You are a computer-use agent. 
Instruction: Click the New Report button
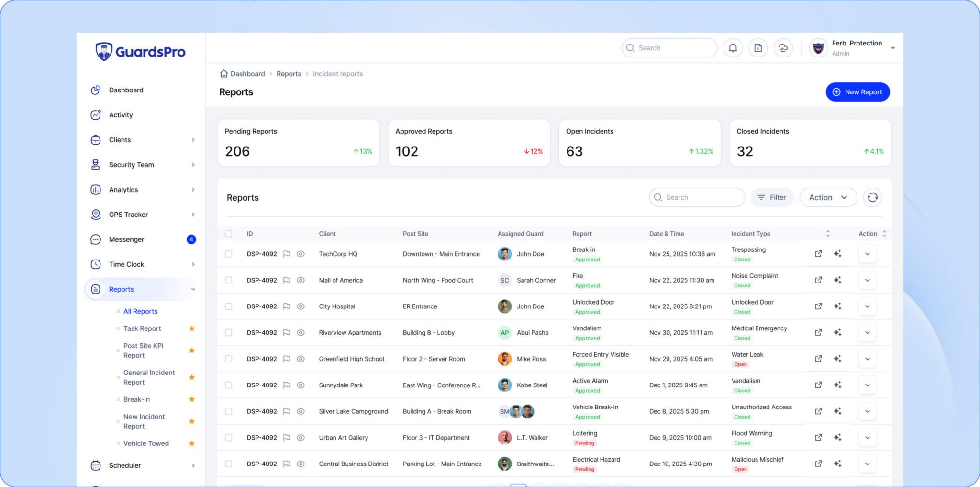point(857,92)
